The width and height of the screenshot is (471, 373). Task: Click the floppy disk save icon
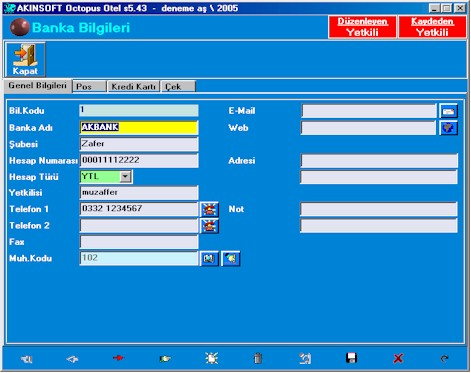[x=351, y=358]
